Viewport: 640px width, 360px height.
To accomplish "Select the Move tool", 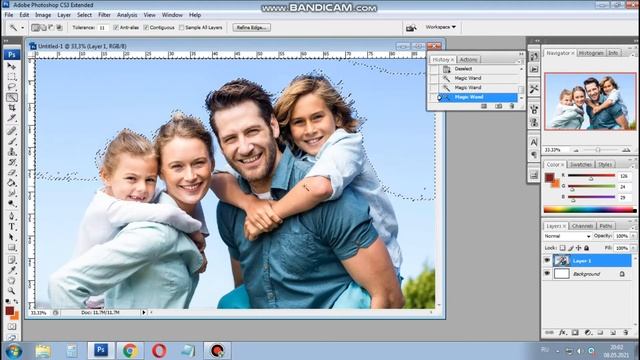I will [x=12, y=66].
